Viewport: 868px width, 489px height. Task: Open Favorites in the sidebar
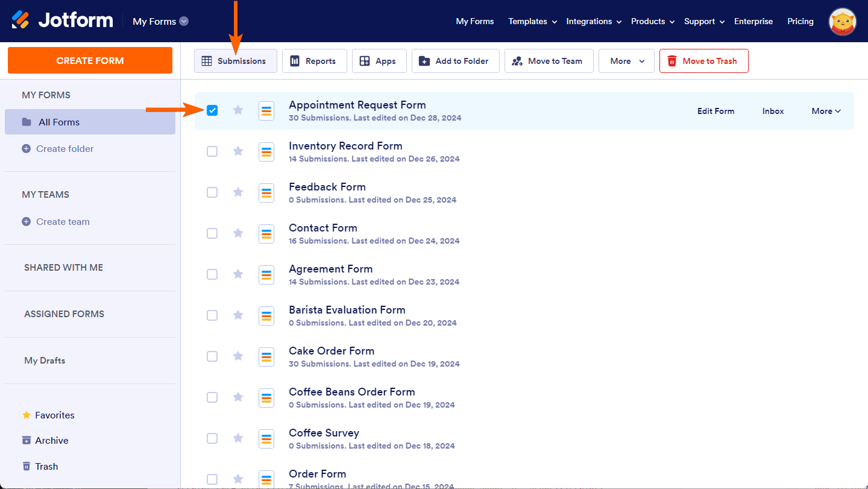point(49,415)
